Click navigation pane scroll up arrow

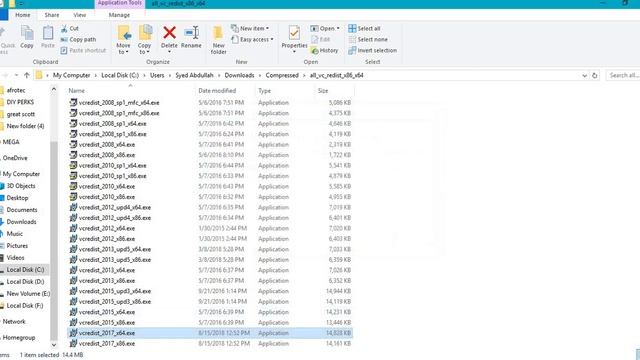click(54, 89)
